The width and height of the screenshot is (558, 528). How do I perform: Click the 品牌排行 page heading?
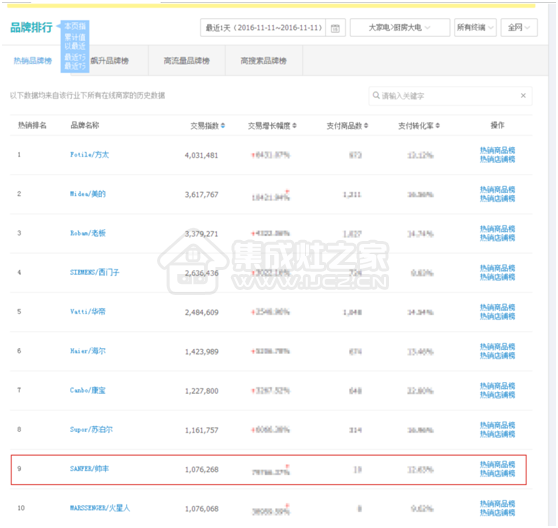pyautogui.click(x=31, y=27)
